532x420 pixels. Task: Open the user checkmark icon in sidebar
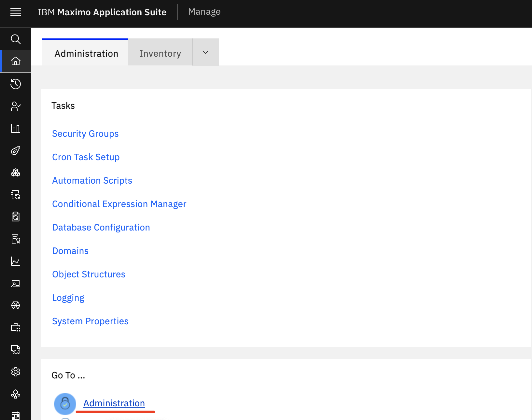[16, 106]
